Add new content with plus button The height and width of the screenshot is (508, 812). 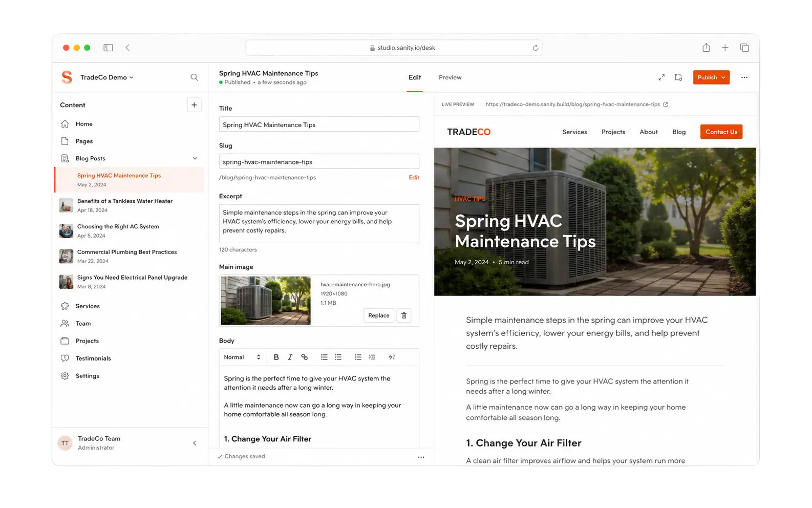[x=194, y=105]
